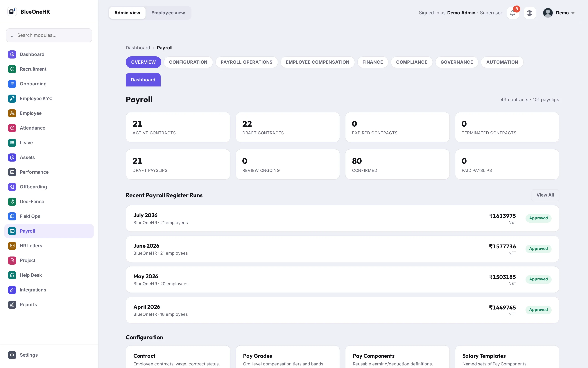The width and height of the screenshot is (588, 368).
Task: Select the Governance tab
Action: coord(457,62)
